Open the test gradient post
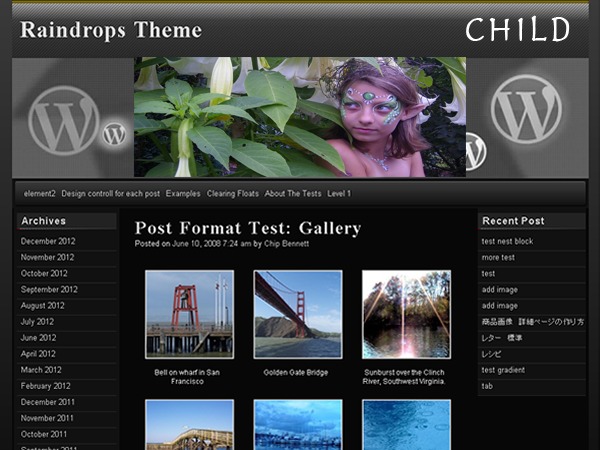The image size is (600, 450). point(503,370)
